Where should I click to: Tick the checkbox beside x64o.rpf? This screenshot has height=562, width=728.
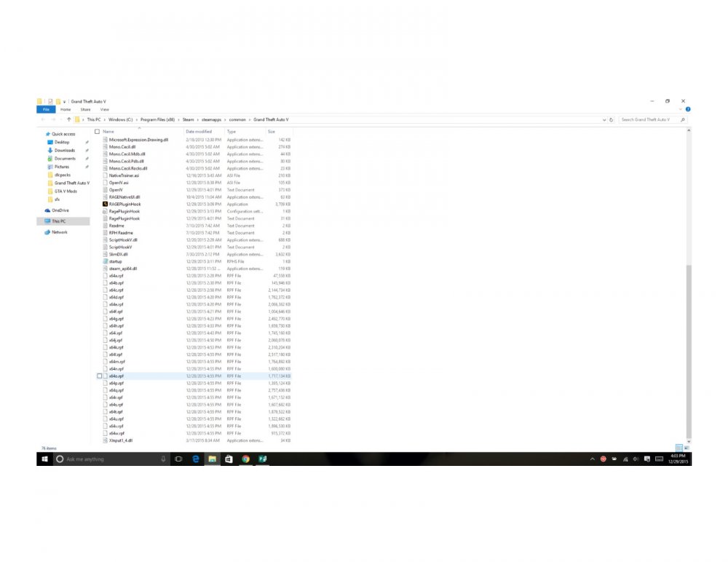click(x=99, y=376)
